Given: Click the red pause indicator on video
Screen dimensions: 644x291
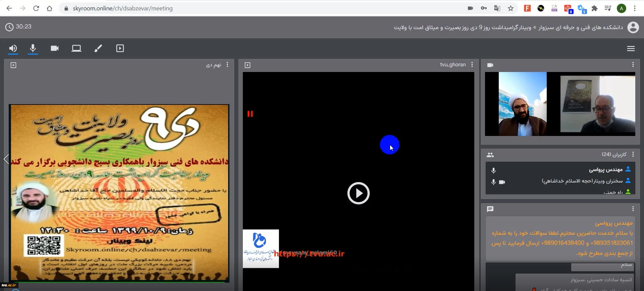Looking at the screenshot, I should (250, 114).
